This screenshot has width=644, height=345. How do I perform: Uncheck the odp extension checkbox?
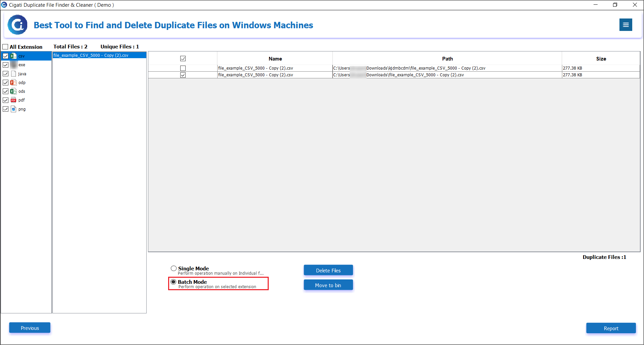pyautogui.click(x=5, y=82)
